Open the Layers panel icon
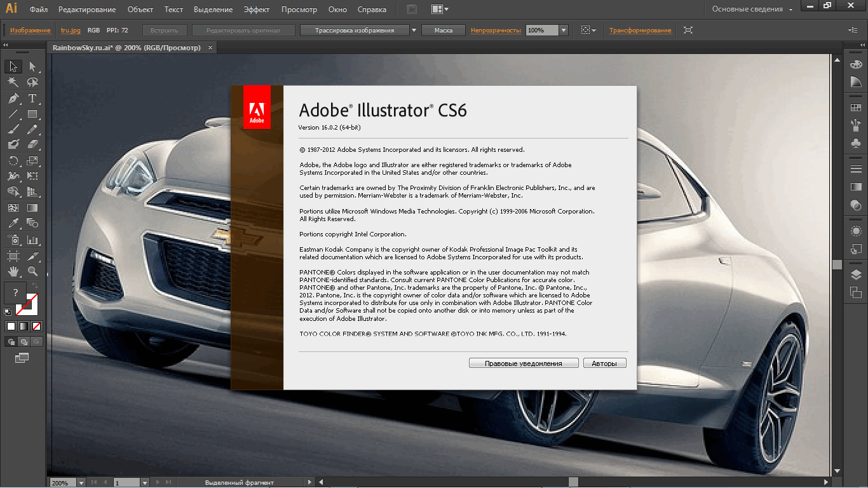The height and width of the screenshot is (488, 868). pyautogui.click(x=855, y=274)
